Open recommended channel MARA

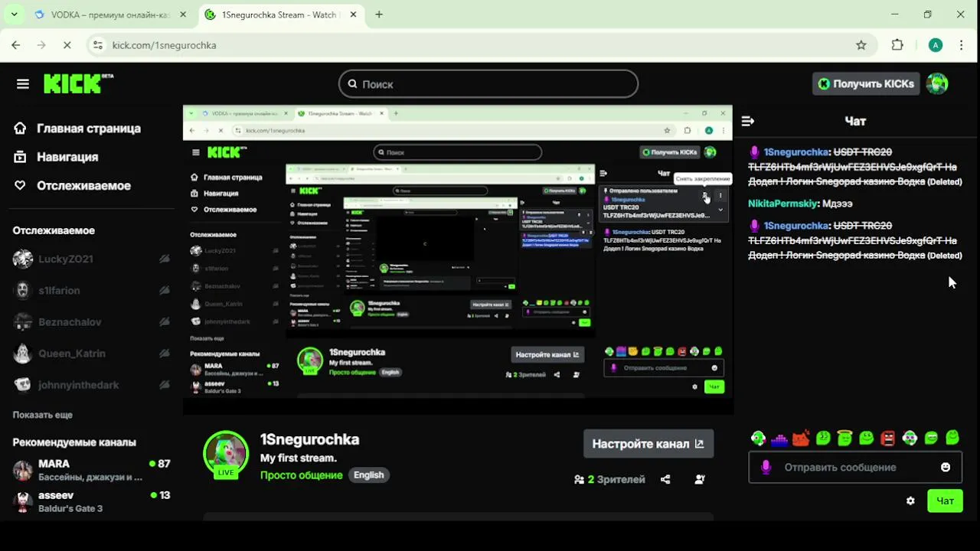[91, 470]
